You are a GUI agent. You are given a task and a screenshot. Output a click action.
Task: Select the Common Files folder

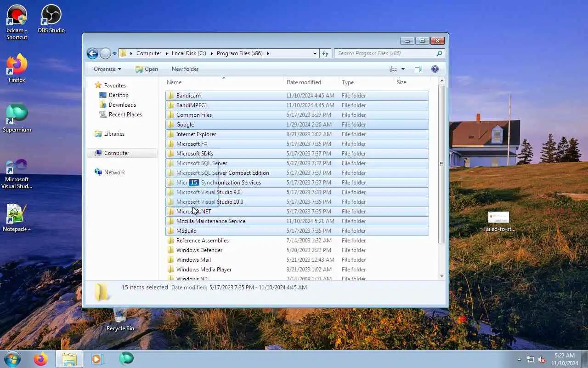pyautogui.click(x=297, y=115)
